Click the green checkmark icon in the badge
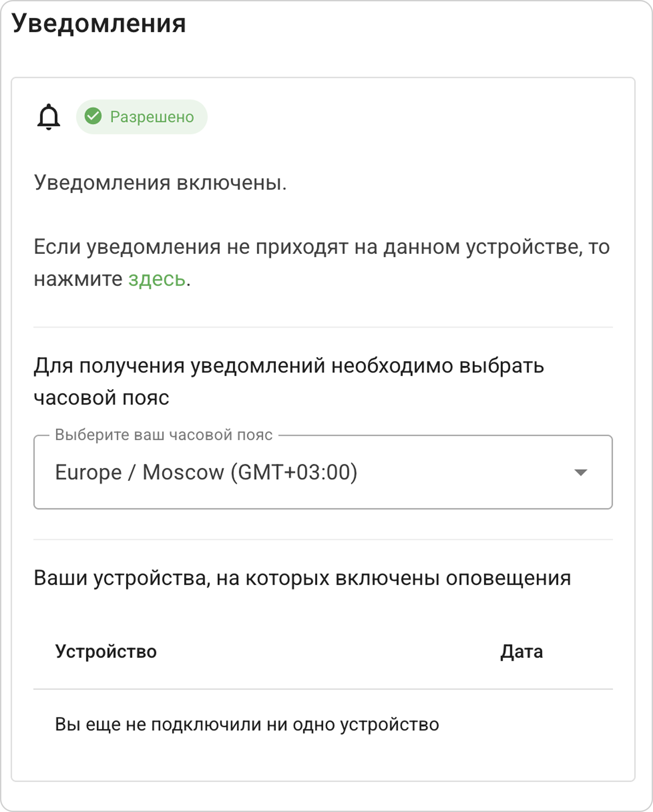653x812 pixels. tap(93, 116)
